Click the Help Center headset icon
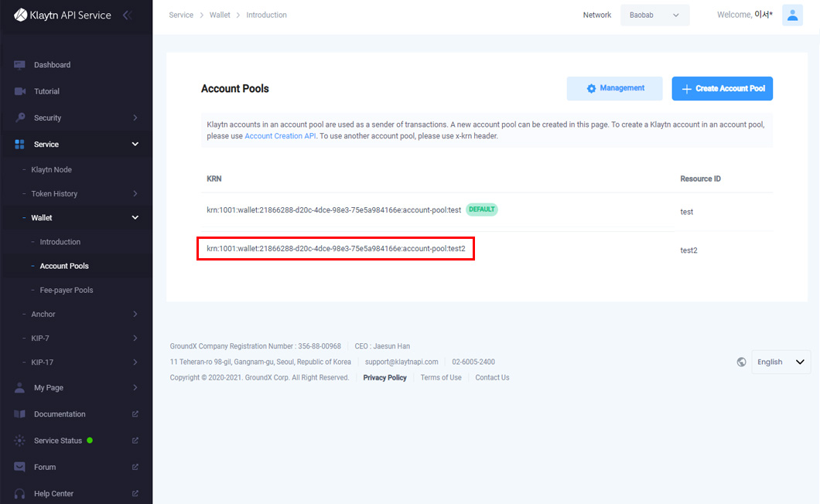 [19, 493]
